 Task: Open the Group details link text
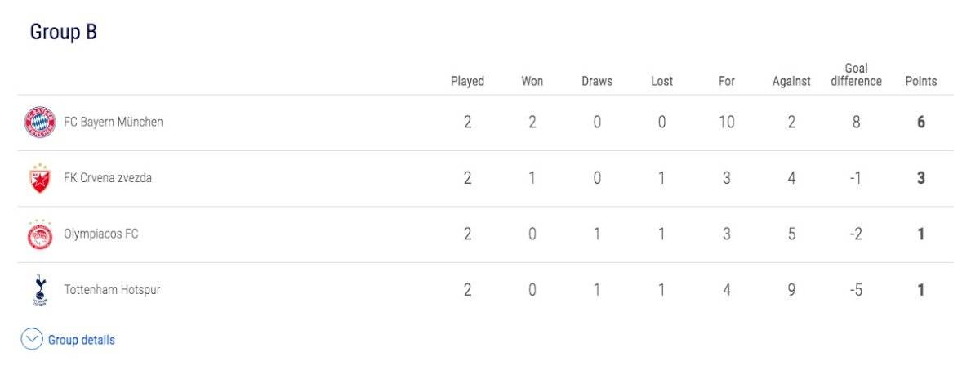click(82, 340)
